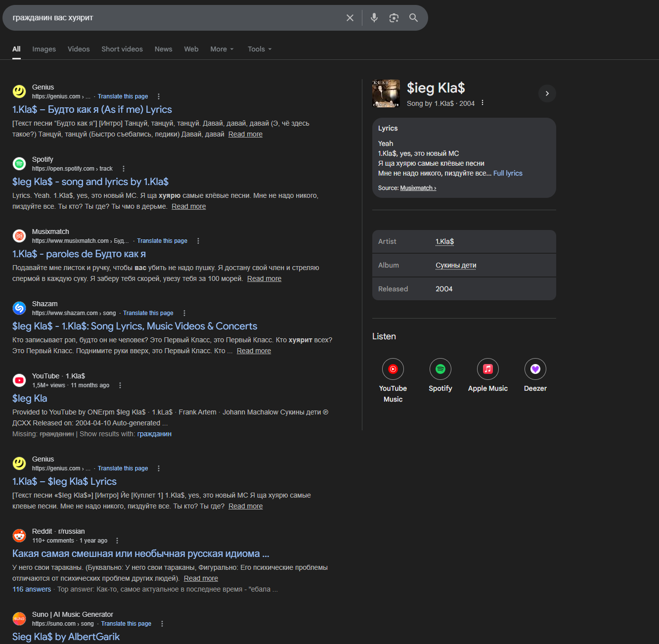Click Read more on Reddit result snippet
Viewport: 659px width, 644px height.
[201, 578]
